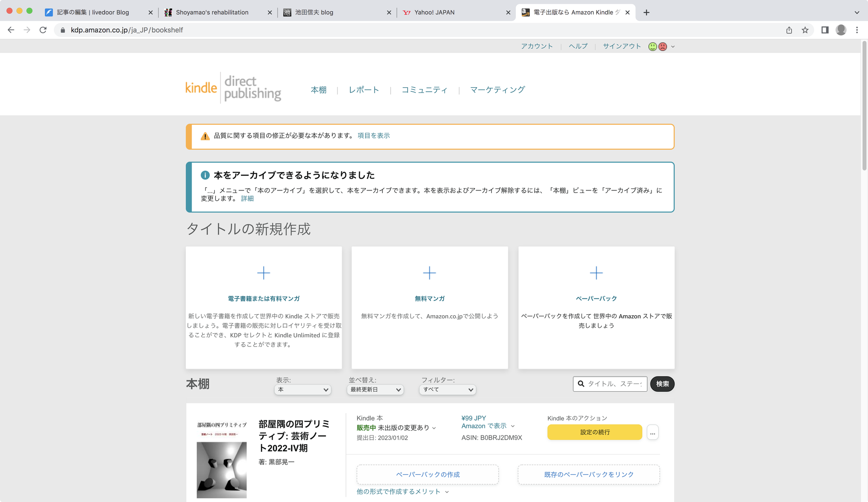
Task: Click the ペーパーバックの作成 button
Action: [428, 474]
